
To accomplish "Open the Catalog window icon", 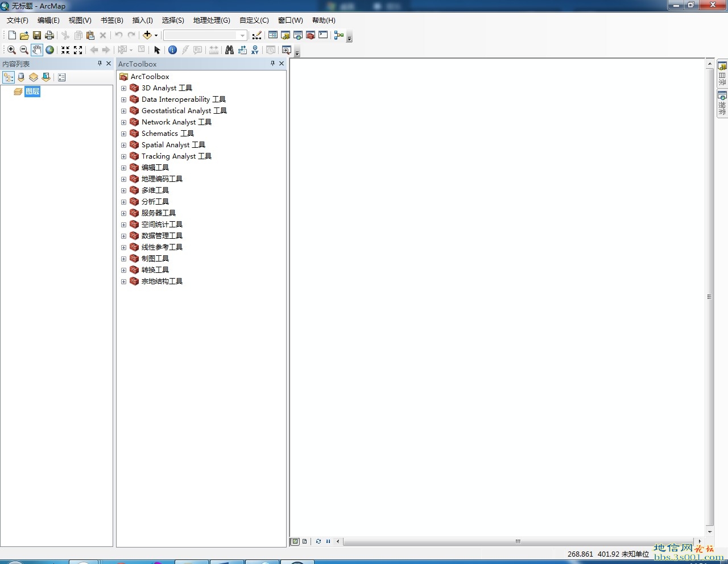I will 286,35.
